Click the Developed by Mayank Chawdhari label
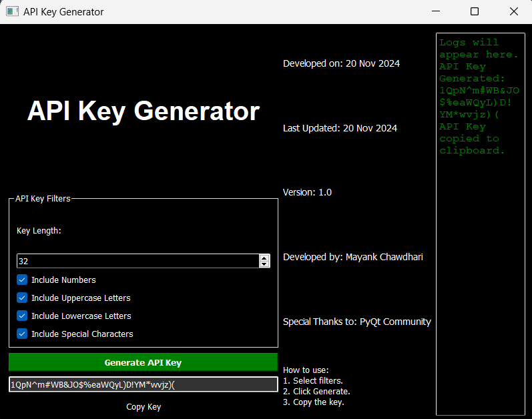The width and height of the screenshot is (532, 419). coord(353,257)
